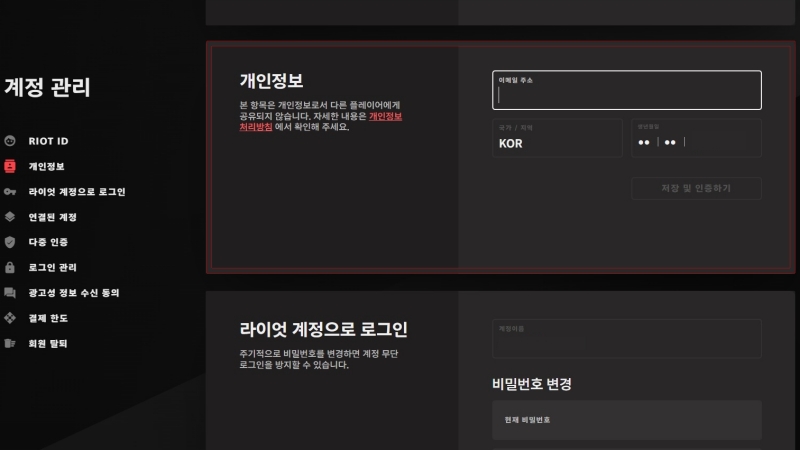Focus the 현재 비밀번호 input field
The width and height of the screenshot is (800, 450).
[x=627, y=420]
